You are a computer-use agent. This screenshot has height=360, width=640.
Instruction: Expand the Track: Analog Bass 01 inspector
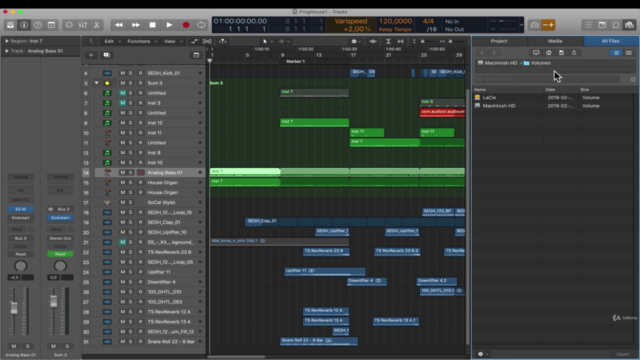click(x=7, y=51)
